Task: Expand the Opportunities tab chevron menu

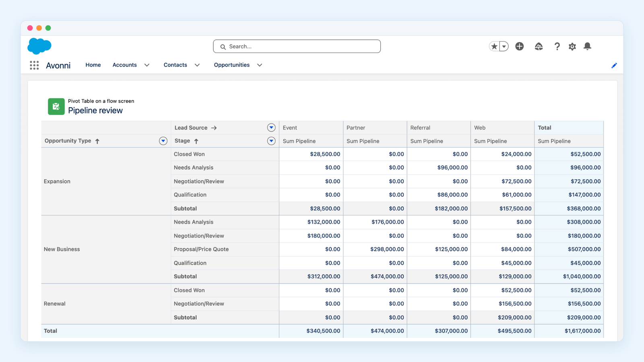Action: tap(260, 65)
